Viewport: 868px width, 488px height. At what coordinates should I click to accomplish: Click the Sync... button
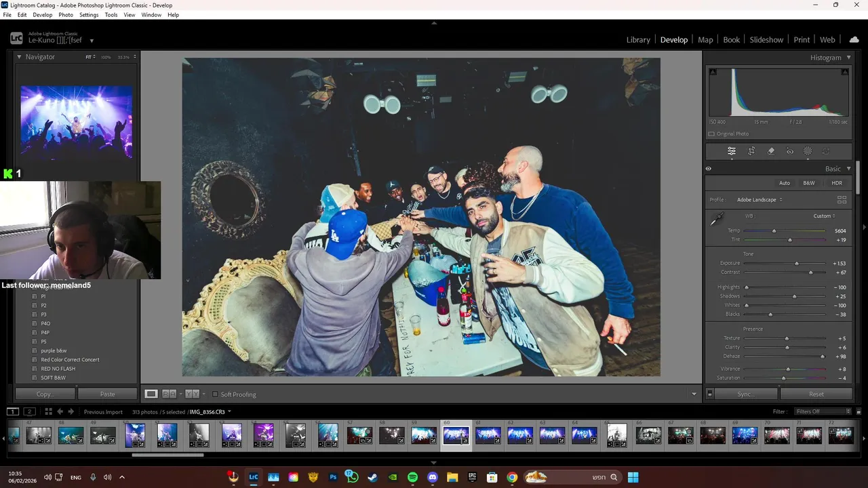click(x=745, y=394)
